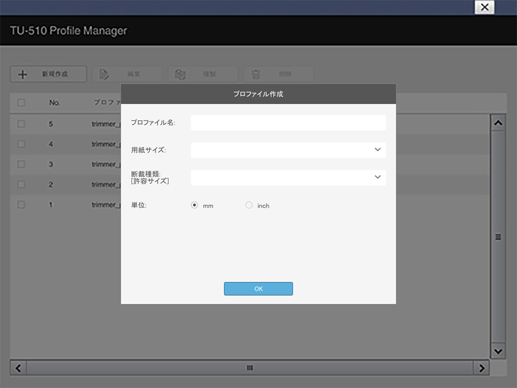517x388 pixels.
Task: Open the 断裁種類 trim type dropdown
Action: pyautogui.click(x=288, y=177)
